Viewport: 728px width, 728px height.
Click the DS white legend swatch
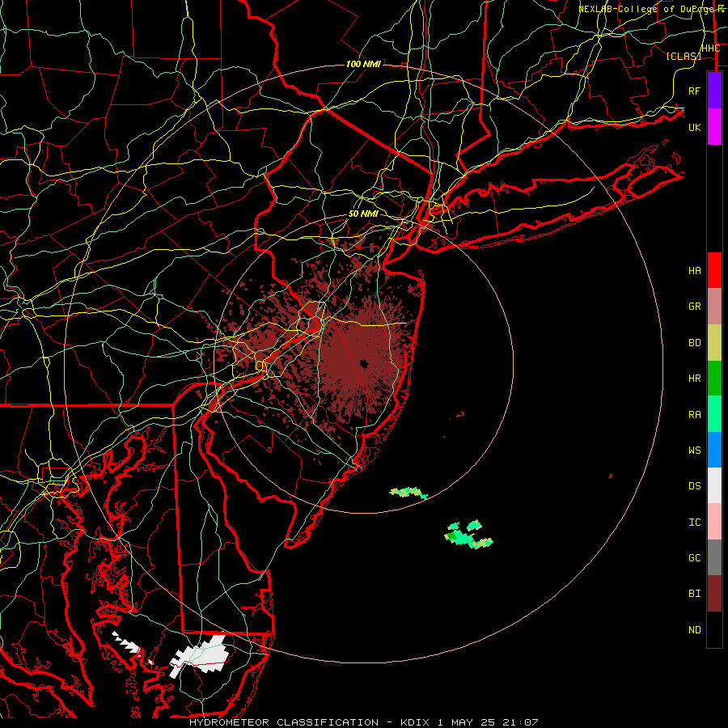click(x=714, y=485)
